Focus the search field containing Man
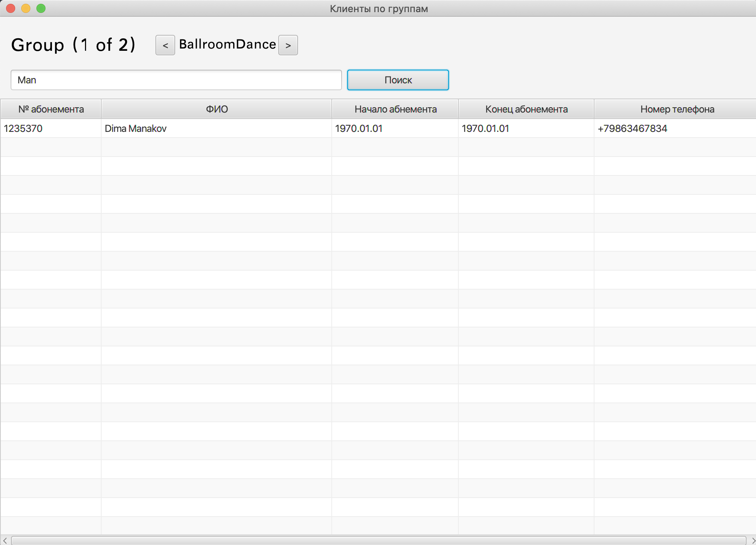Image resolution: width=756 pixels, height=545 pixels. pos(176,80)
